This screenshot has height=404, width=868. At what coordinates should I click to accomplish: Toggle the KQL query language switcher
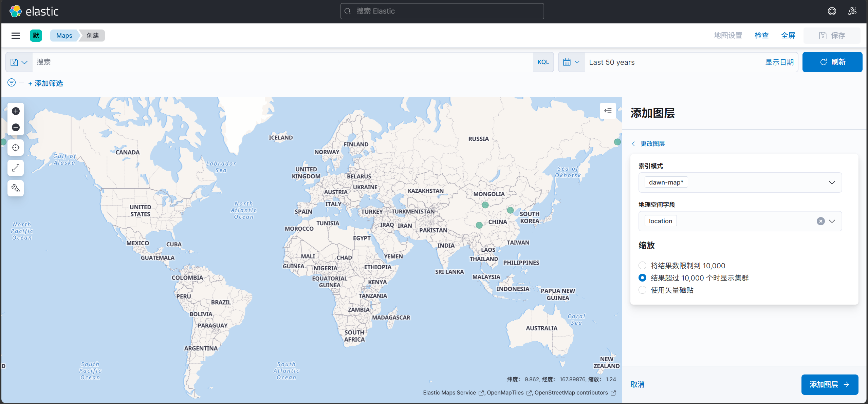tap(543, 62)
